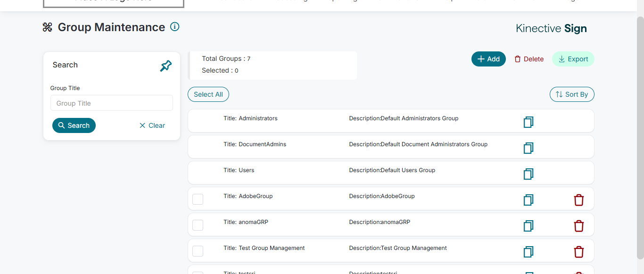Choose Select All groups
Screen dimensions: 644x274
208,94
